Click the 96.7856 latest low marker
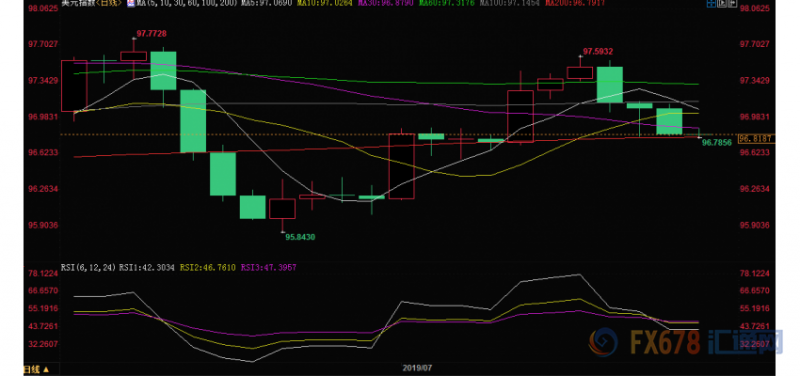 point(717,143)
